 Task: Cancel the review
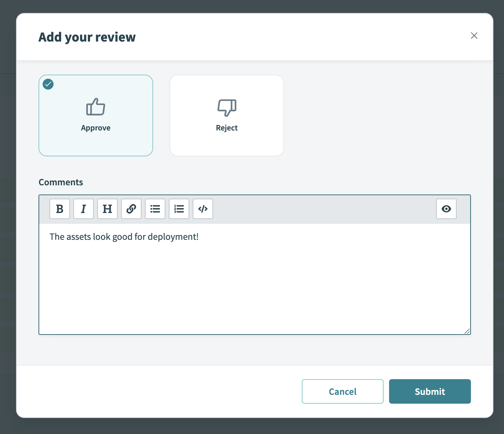[x=342, y=391]
